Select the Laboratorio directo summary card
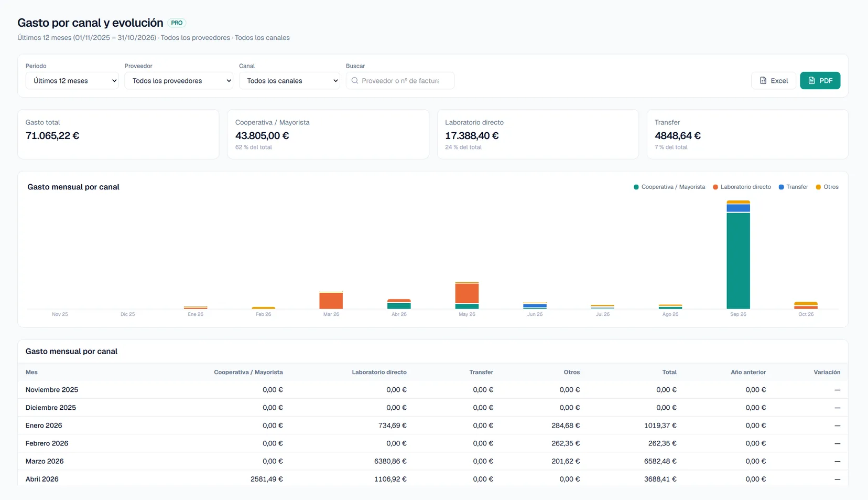Image resolution: width=868 pixels, height=500 pixels. 538,134
